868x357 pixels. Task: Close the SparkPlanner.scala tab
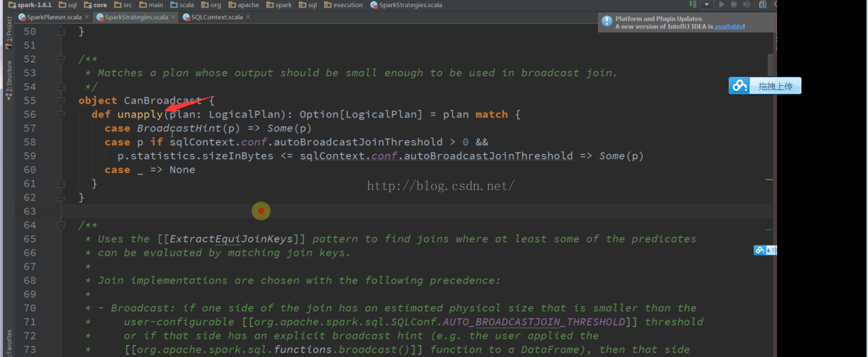click(x=87, y=17)
